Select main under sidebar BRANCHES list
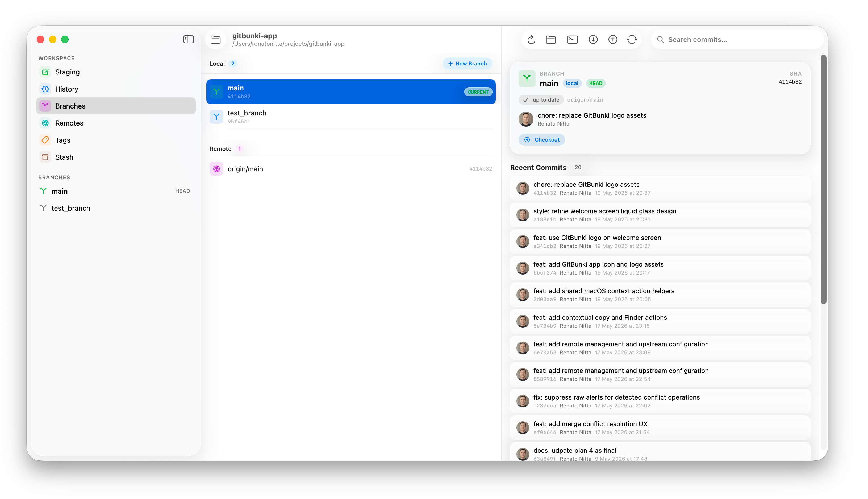The height and width of the screenshot is (499, 868). (x=116, y=191)
